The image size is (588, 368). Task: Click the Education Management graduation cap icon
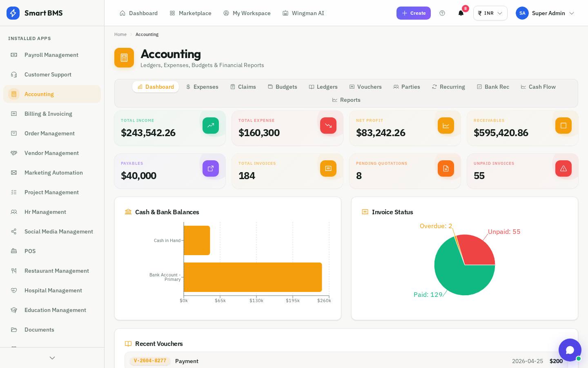click(14, 310)
